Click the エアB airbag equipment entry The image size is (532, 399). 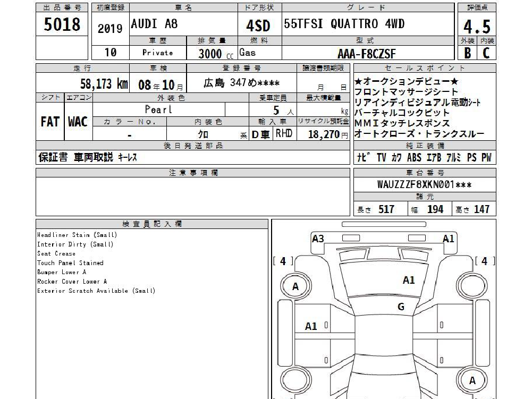(434, 157)
